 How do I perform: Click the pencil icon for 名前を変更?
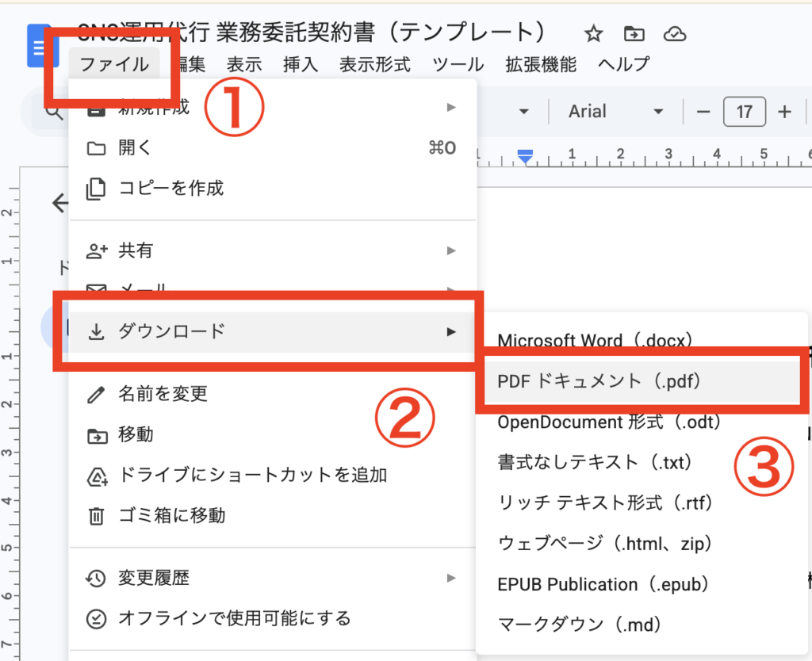[x=96, y=393]
